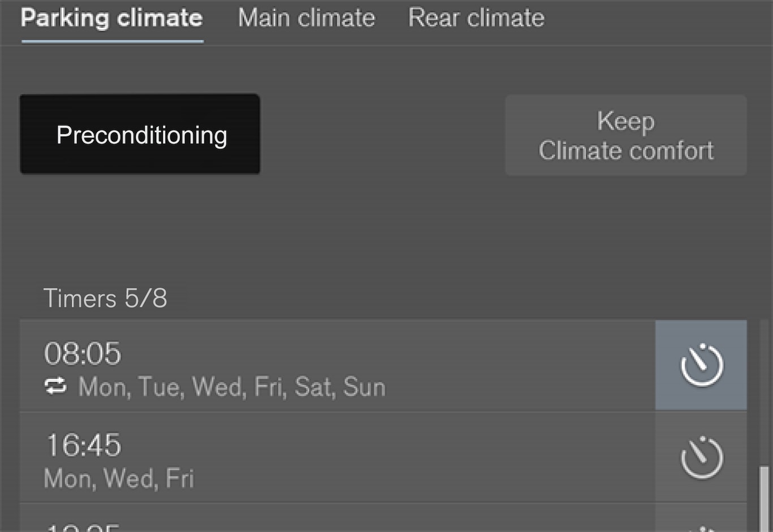
Task: Activate Keep Climate comfort button
Action: point(626,136)
